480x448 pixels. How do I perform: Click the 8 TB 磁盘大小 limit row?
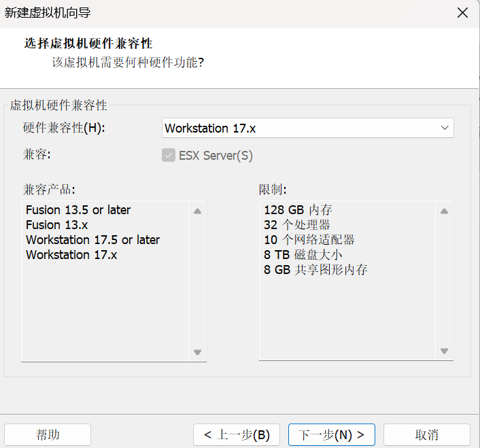[303, 255]
